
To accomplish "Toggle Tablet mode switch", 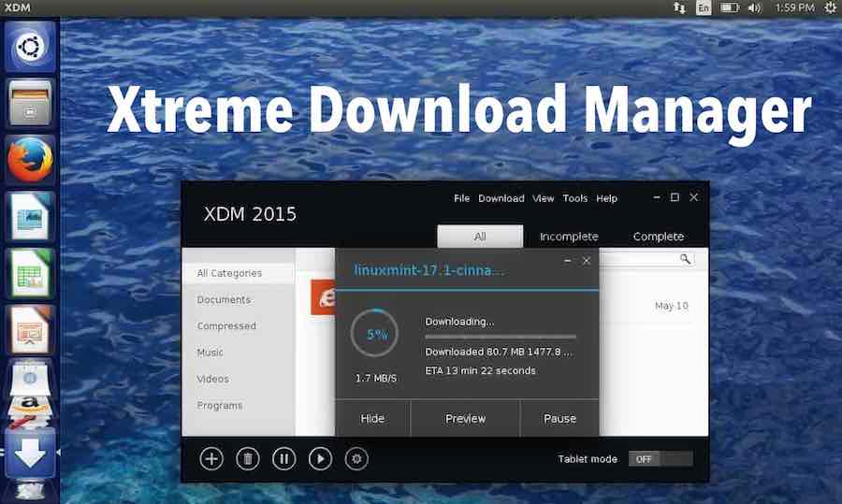I will tap(661, 459).
